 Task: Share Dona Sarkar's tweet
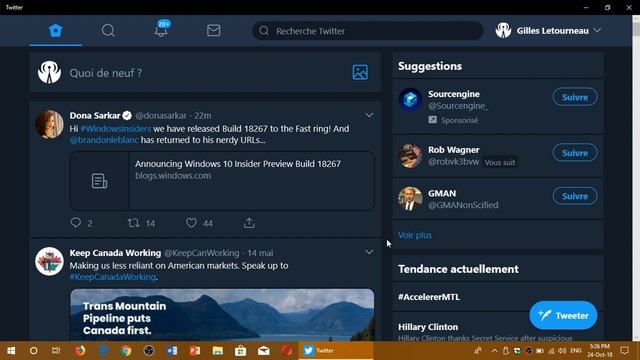pyautogui.click(x=249, y=223)
